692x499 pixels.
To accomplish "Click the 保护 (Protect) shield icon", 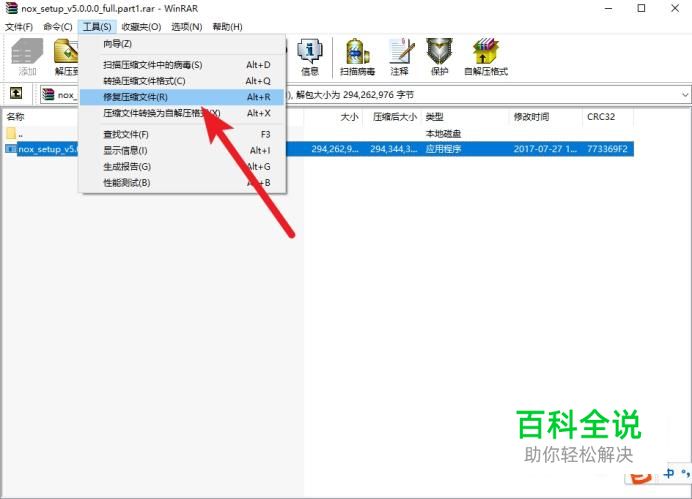I will 439,56.
